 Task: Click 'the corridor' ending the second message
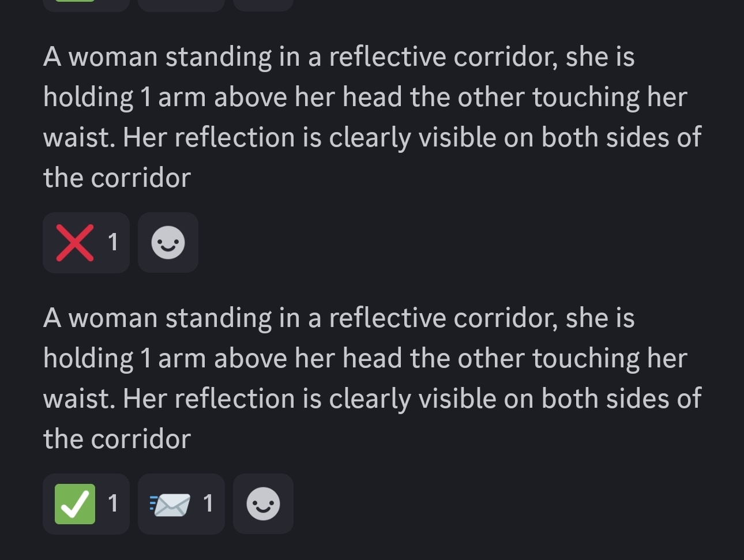point(117,439)
